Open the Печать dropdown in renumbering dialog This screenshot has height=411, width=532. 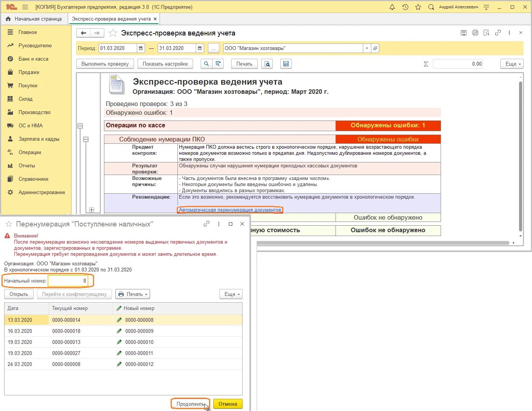tap(133, 294)
